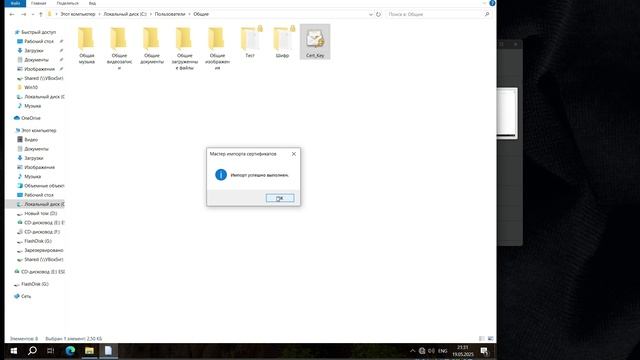Switch to the Поделиться ribbon tab
Screen dimensions: 640x360
[x=67, y=3]
